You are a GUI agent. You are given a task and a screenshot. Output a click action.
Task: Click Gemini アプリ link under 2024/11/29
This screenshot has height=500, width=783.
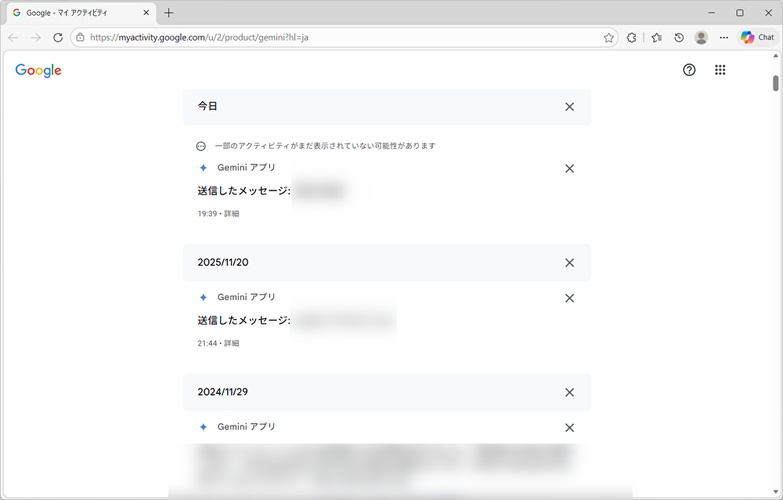246,427
